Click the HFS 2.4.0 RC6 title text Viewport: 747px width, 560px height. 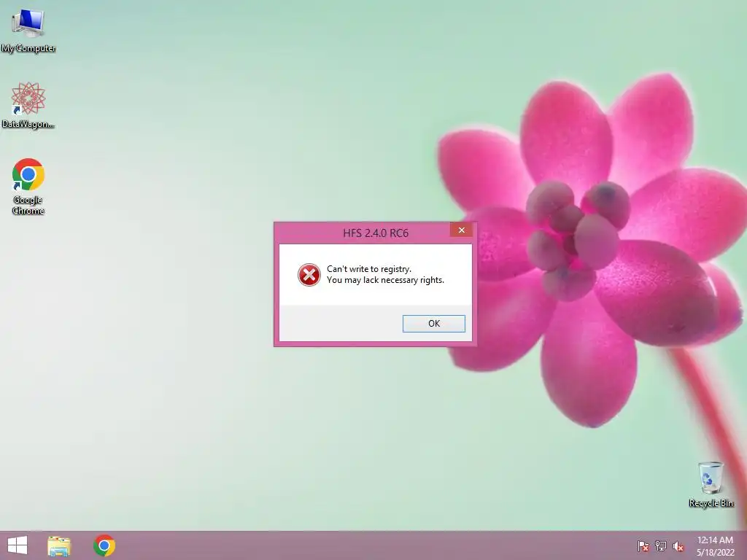pyautogui.click(x=376, y=233)
